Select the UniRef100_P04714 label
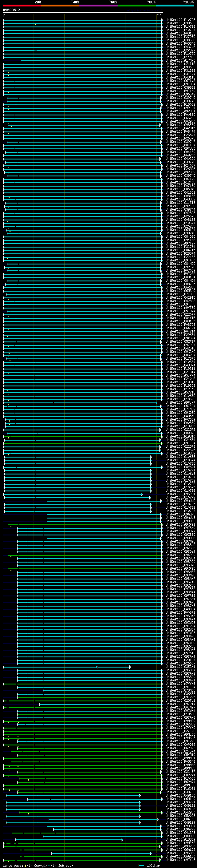This screenshot has height=868, width=197. [x=180, y=332]
